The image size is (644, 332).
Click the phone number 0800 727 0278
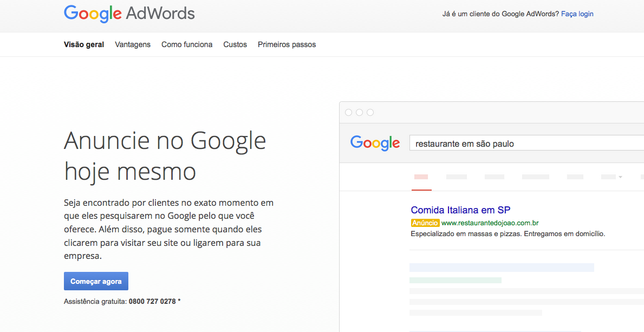pos(152,302)
